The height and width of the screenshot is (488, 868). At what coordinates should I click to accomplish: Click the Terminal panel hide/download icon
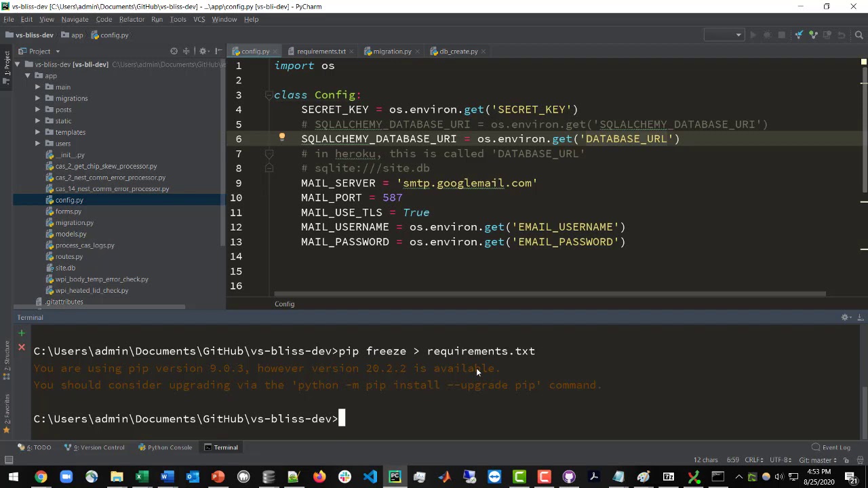pyautogui.click(x=860, y=317)
